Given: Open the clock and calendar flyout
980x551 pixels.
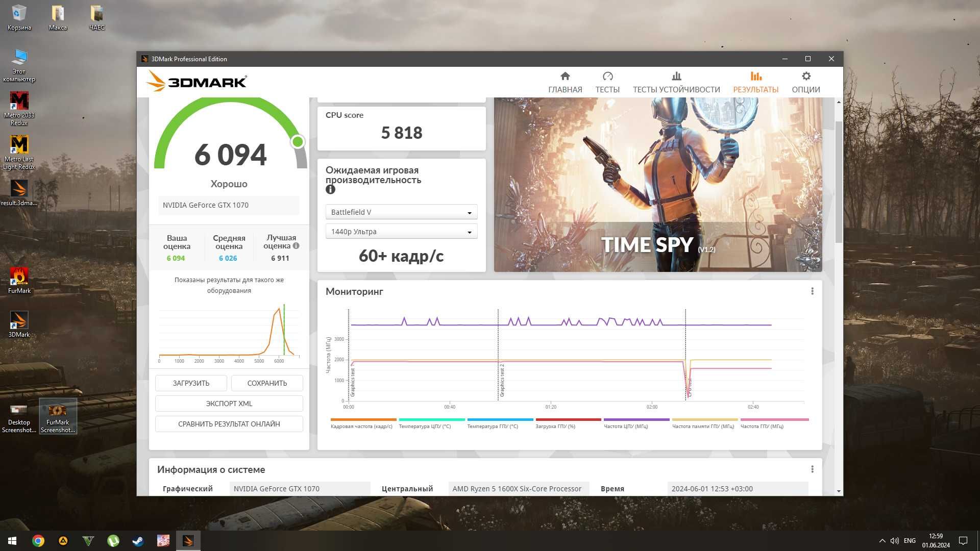Looking at the screenshot, I should [936, 541].
